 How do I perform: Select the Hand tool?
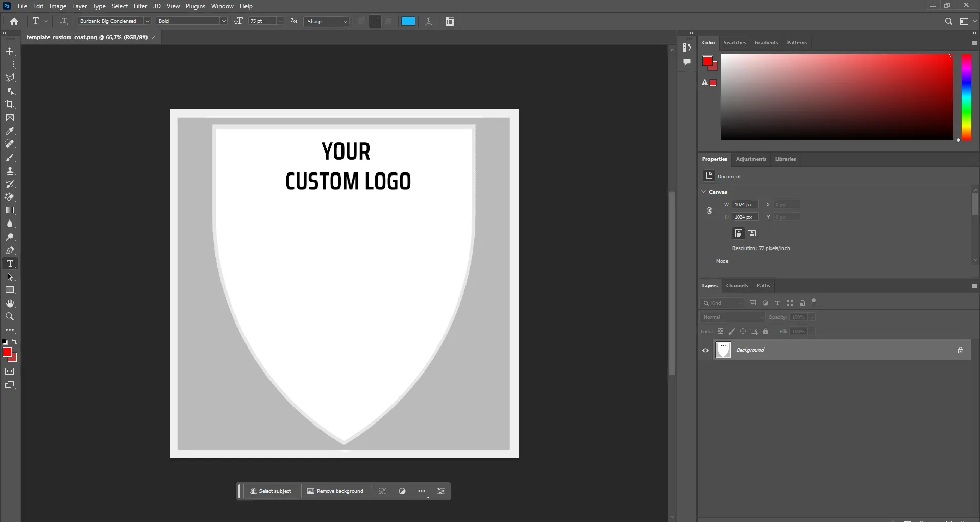10,304
